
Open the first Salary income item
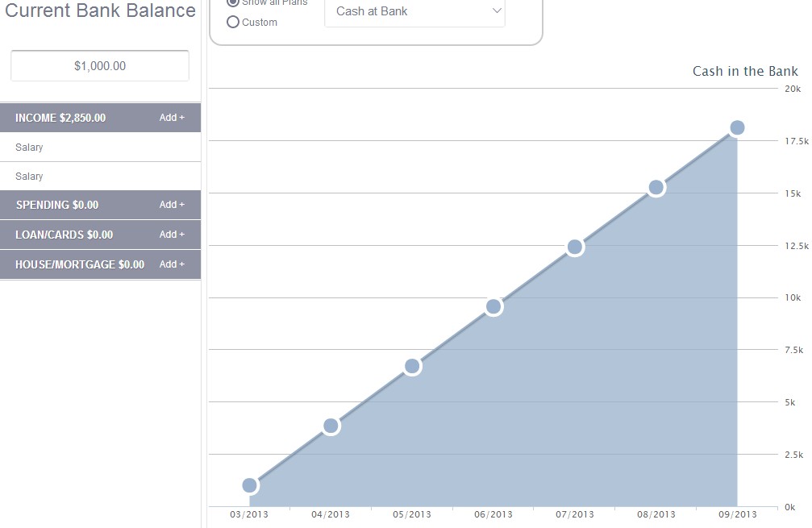[x=30, y=148]
